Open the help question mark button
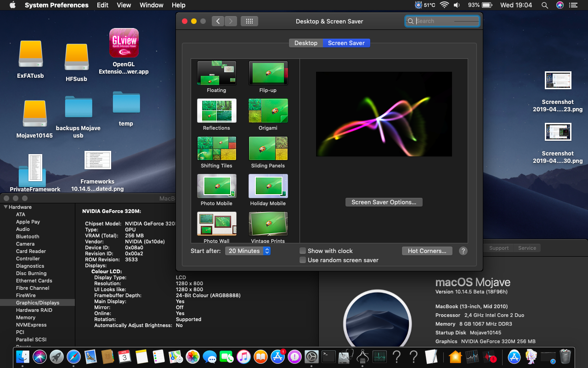 (x=463, y=251)
